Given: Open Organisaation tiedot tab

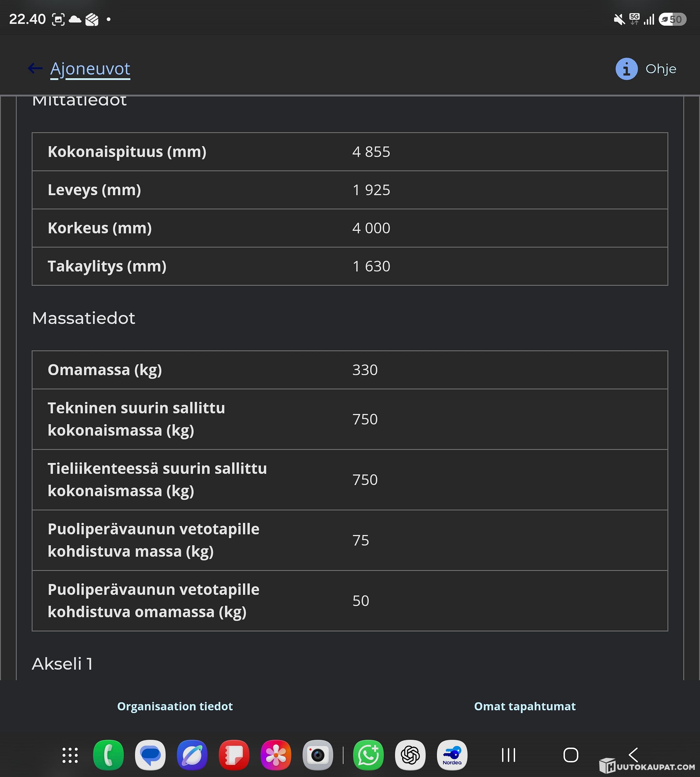Looking at the screenshot, I should (x=175, y=706).
